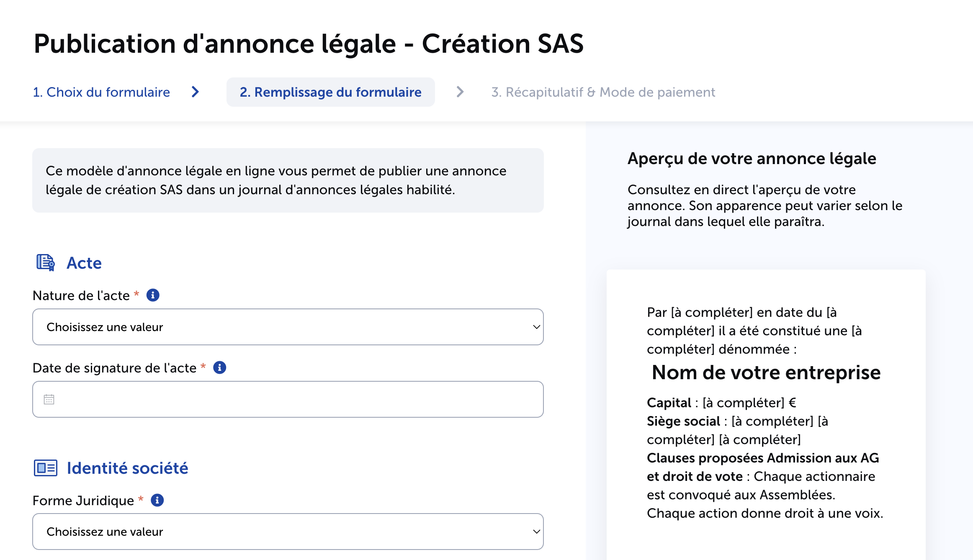Click the Identité société ID card icon
The width and height of the screenshot is (973, 560).
pyautogui.click(x=45, y=468)
